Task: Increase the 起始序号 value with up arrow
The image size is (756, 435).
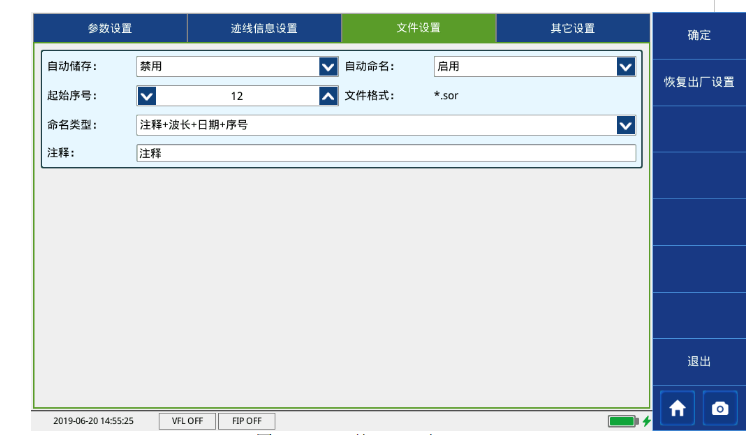Action: coord(328,96)
